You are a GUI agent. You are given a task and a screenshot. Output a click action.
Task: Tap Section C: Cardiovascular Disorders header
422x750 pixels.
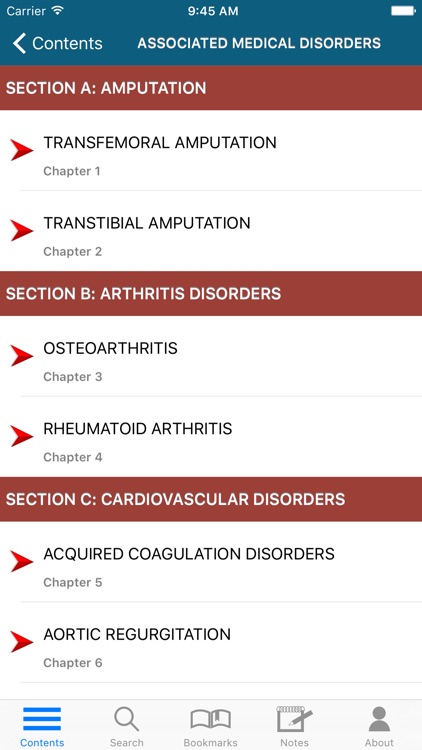pyautogui.click(x=211, y=499)
